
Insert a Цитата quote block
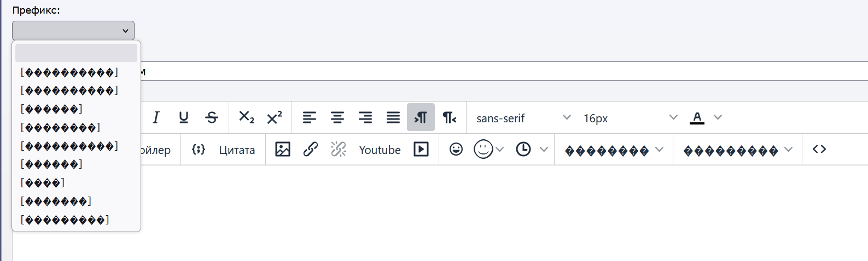point(237,150)
